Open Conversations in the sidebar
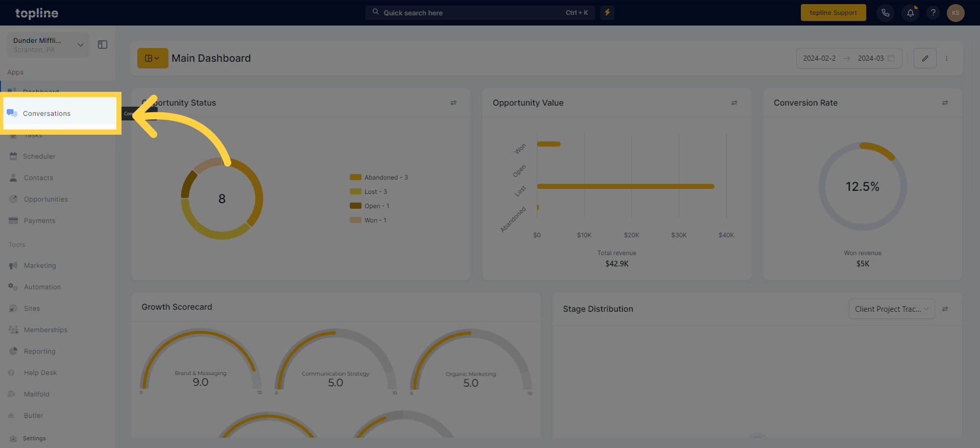 pyautogui.click(x=60, y=113)
